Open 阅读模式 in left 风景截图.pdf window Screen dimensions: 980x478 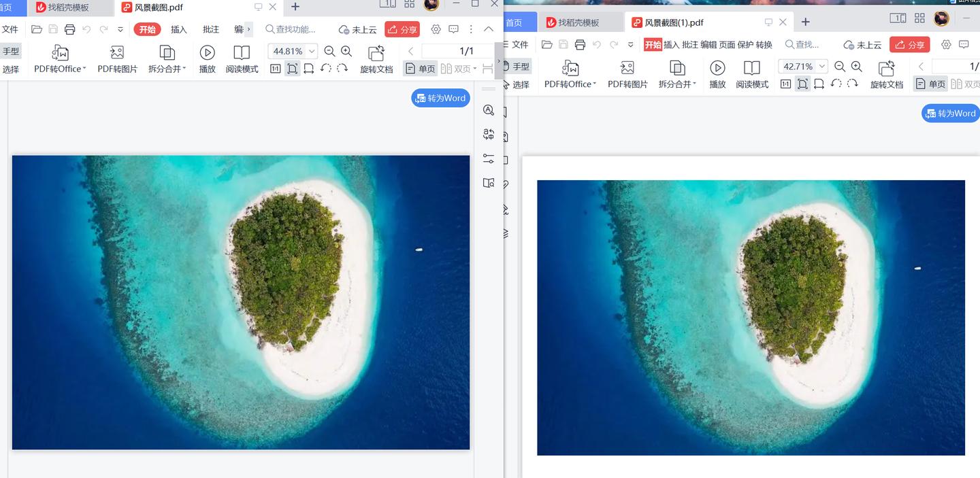point(242,59)
